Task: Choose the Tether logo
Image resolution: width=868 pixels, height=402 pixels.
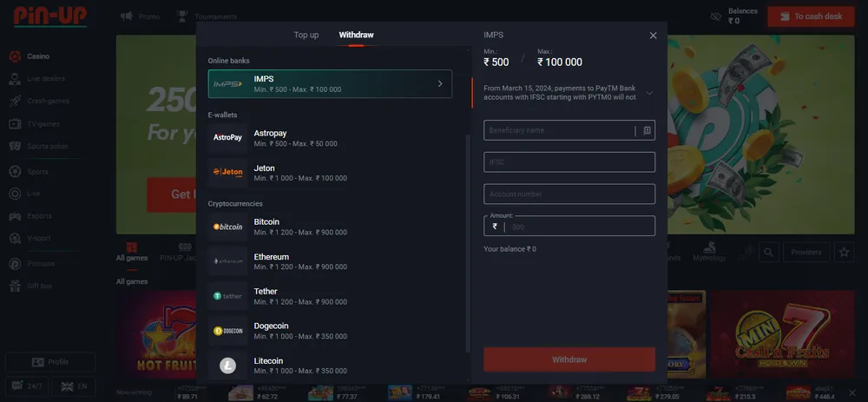Action: (227, 296)
